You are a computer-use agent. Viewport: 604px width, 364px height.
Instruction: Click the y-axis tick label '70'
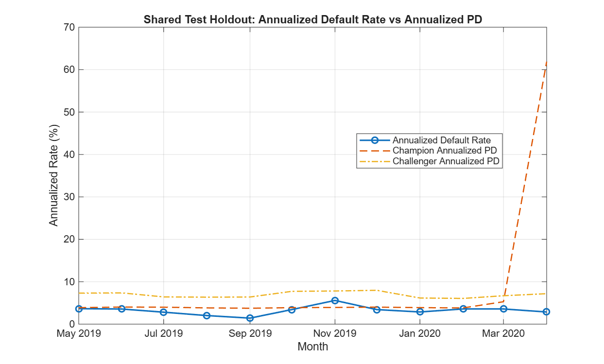[x=69, y=27]
